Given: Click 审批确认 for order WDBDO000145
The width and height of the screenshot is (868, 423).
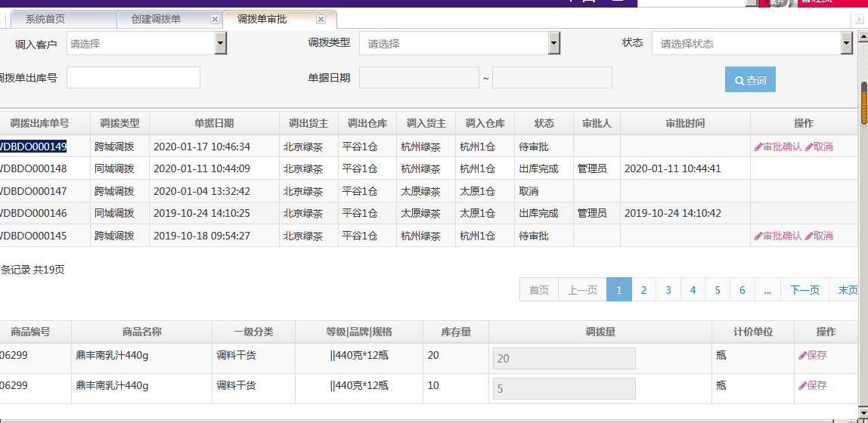Looking at the screenshot, I should (x=778, y=236).
